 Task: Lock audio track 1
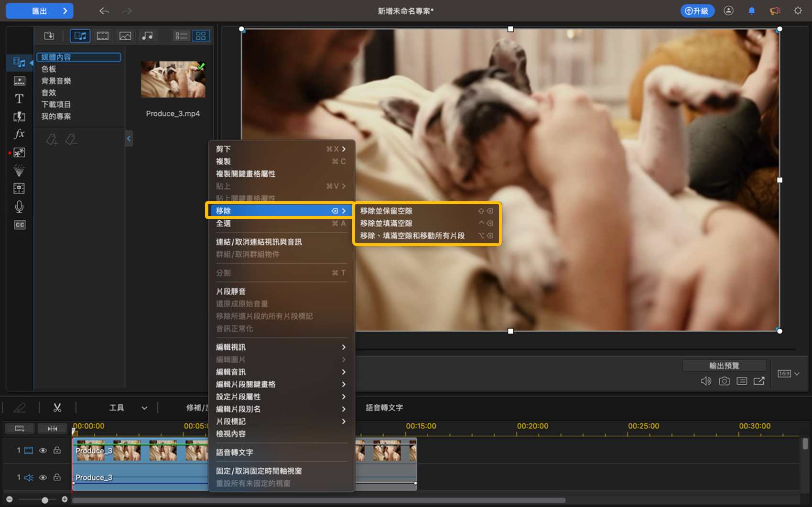coord(57,477)
